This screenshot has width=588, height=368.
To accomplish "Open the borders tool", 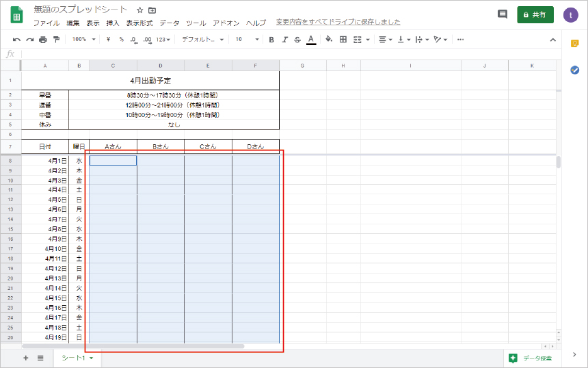I will pyautogui.click(x=343, y=40).
